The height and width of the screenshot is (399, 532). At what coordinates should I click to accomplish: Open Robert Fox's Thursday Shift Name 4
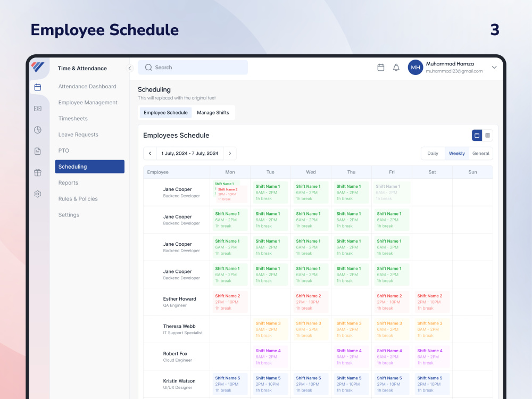click(351, 356)
